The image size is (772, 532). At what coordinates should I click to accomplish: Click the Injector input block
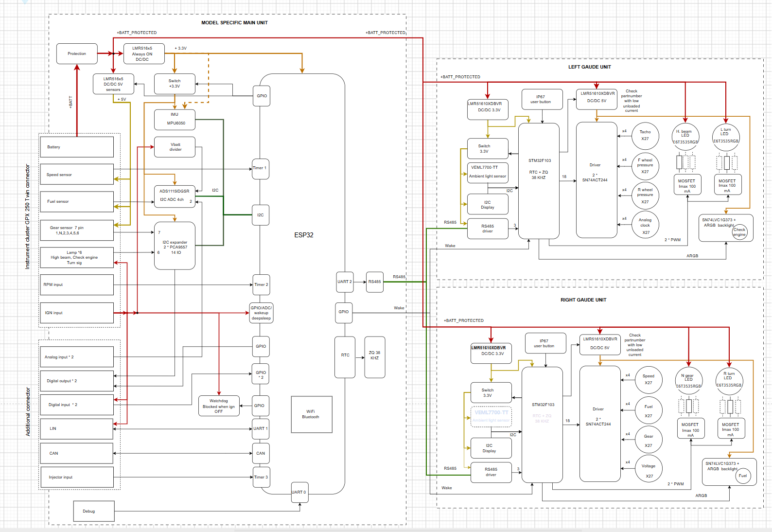[x=77, y=477]
